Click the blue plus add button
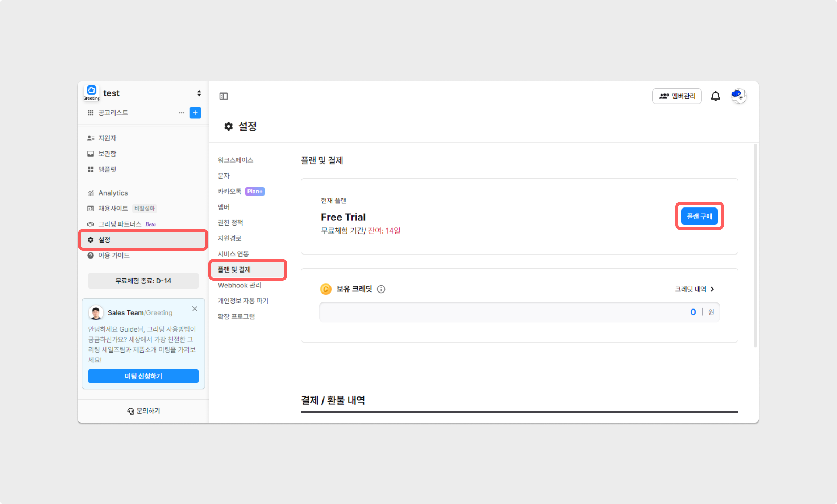The height and width of the screenshot is (504, 837). pyautogui.click(x=195, y=113)
